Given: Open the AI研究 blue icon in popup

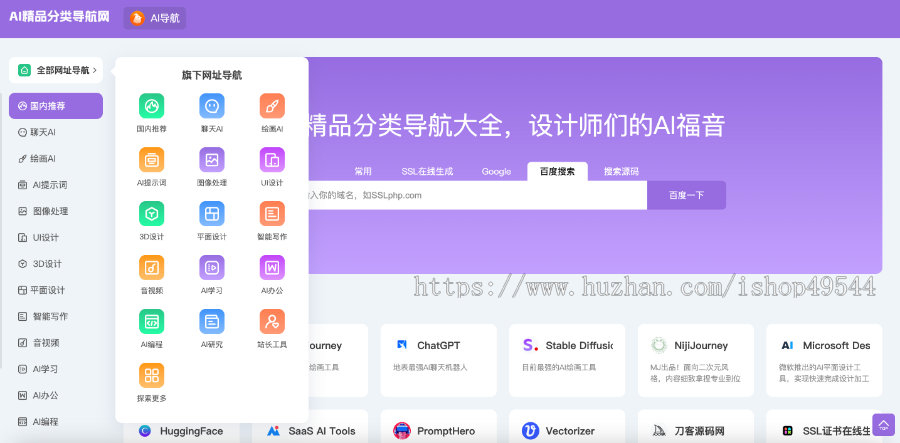Looking at the screenshot, I should coord(212,321).
